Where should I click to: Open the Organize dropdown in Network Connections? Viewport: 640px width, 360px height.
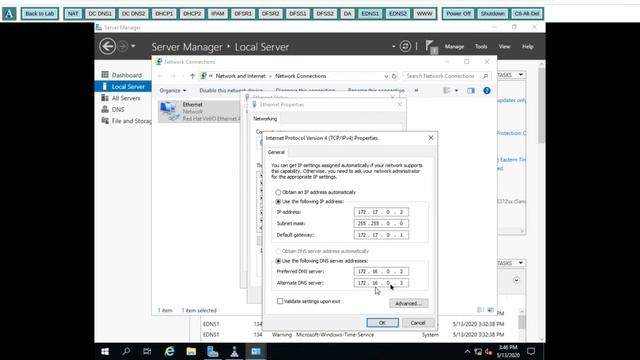173,90
